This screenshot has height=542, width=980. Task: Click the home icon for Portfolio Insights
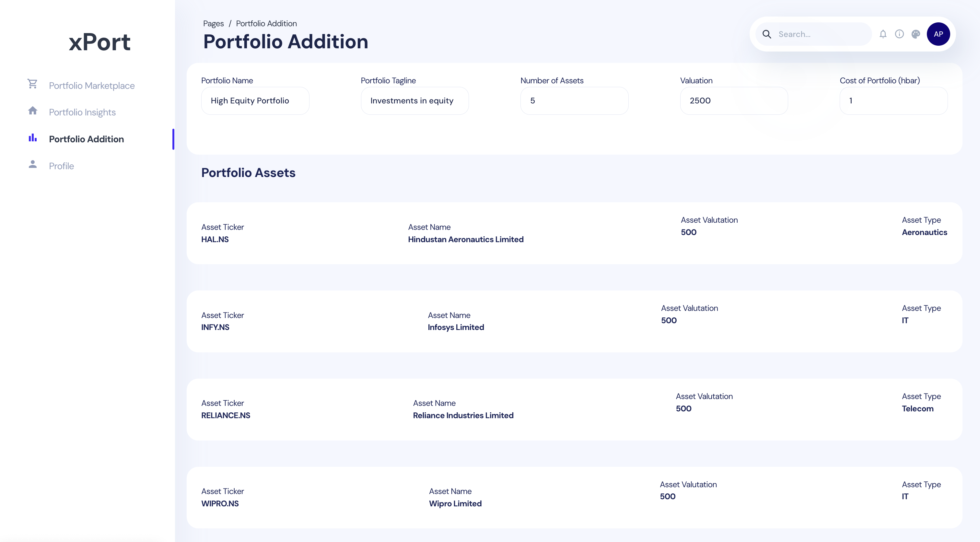click(x=33, y=111)
